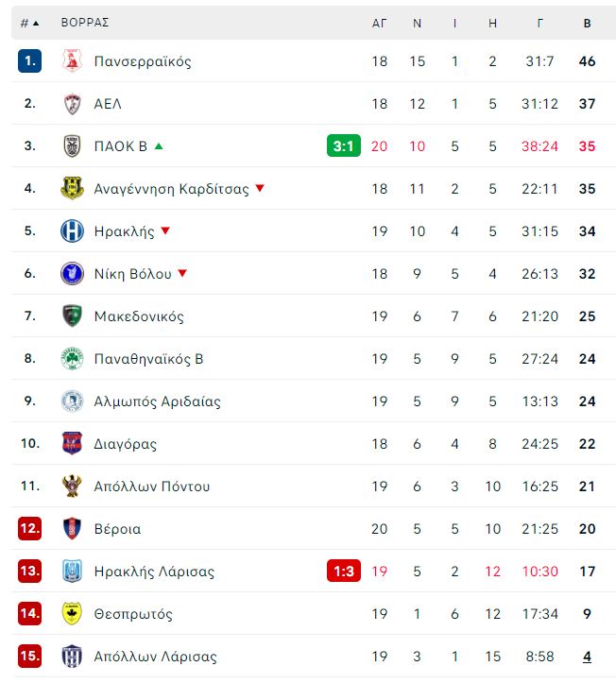Open the Μακεδονικός team link
This screenshot has width=616, height=683.
click(139, 316)
